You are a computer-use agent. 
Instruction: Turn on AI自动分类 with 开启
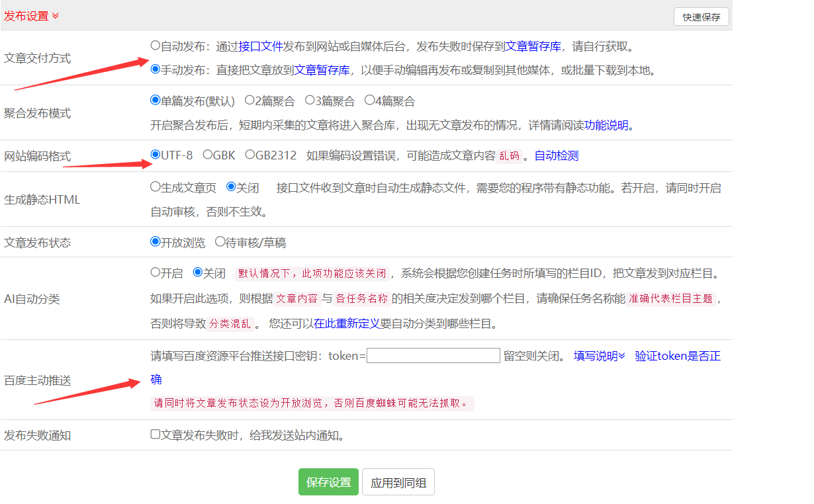[x=156, y=273]
